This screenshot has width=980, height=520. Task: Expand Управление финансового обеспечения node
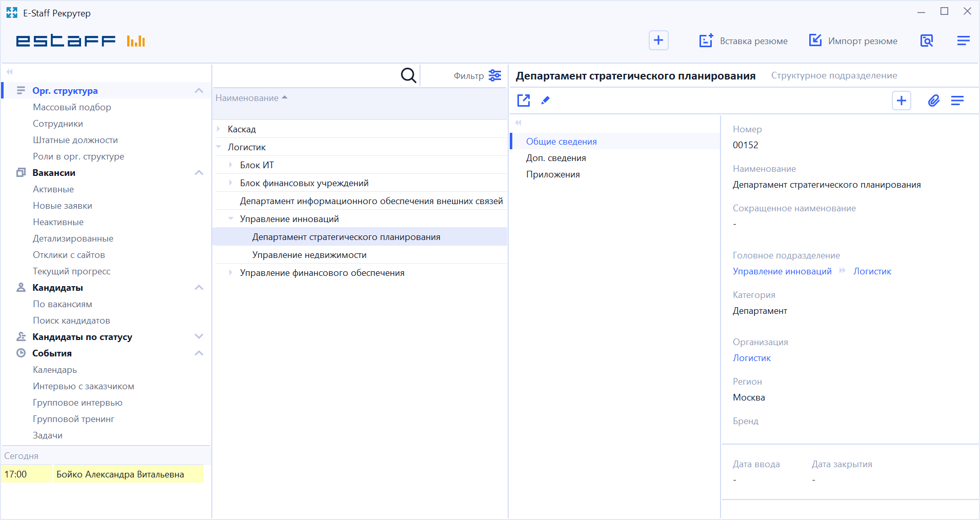(x=231, y=273)
